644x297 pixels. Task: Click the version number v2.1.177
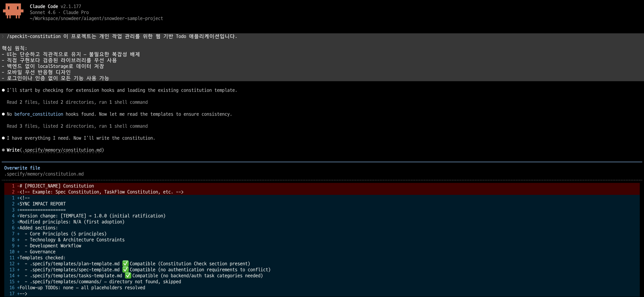coord(71,6)
